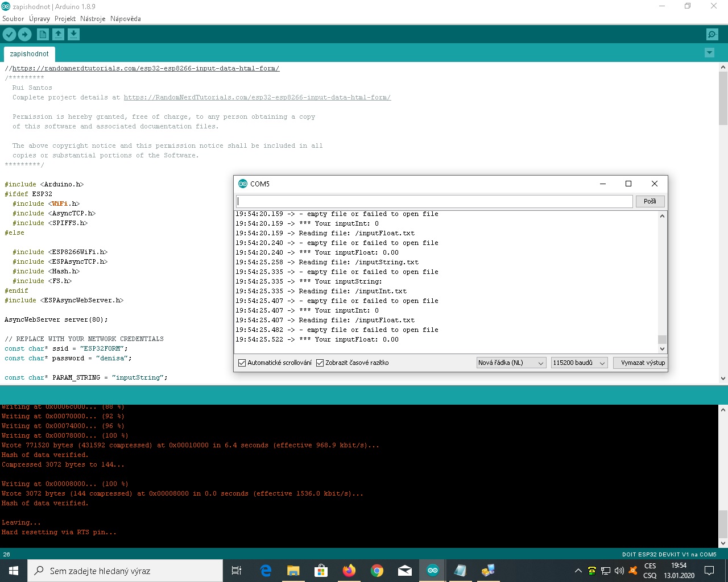Screen dimensions: 728x582
Task: Launch Chrome from the taskbar
Action: click(x=377, y=570)
